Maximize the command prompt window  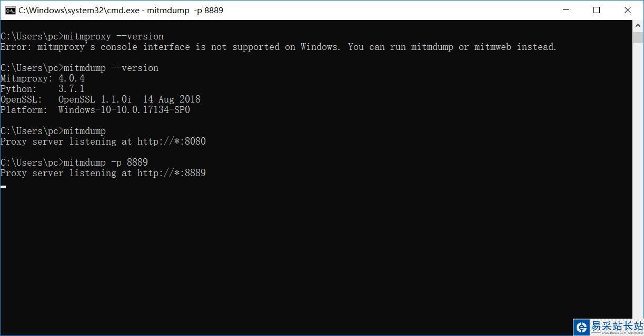point(597,10)
